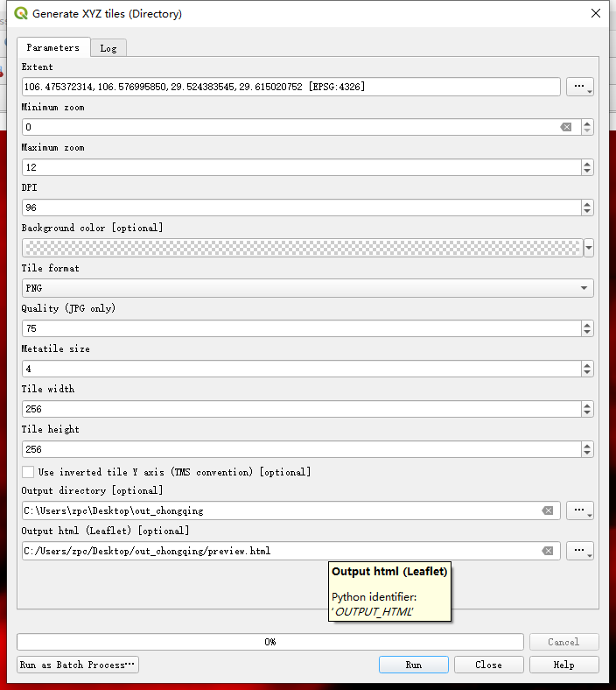Click the 'Use inverted tile Y axis' label
This screenshot has height=690, width=616.
click(174, 472)
